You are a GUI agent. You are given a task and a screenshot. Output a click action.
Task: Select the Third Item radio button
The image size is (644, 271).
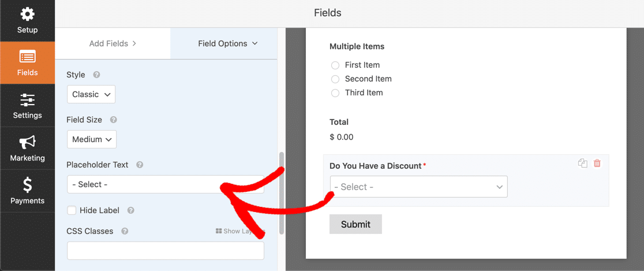pos(335,93)
